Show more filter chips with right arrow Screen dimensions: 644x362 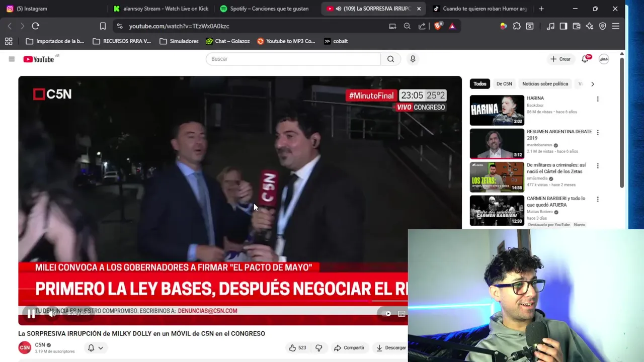tap(592, 84)
